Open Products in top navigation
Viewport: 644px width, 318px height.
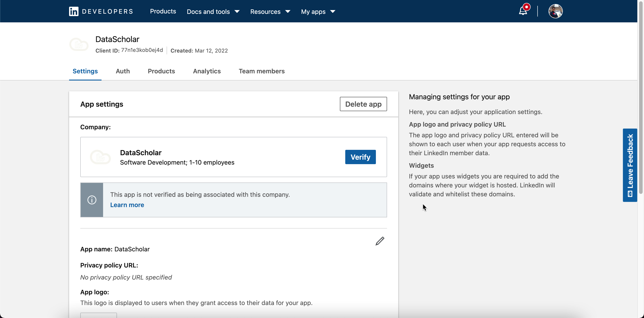coord(163,11)
